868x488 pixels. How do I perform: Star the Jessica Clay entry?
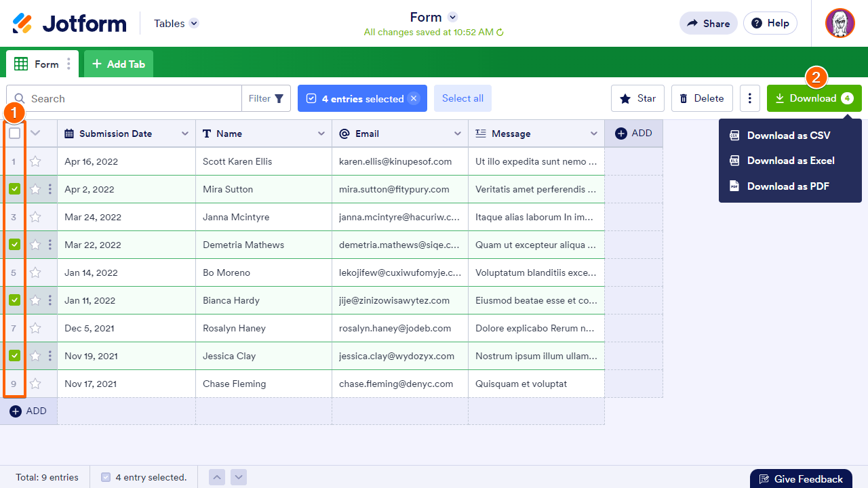point(35,356)
